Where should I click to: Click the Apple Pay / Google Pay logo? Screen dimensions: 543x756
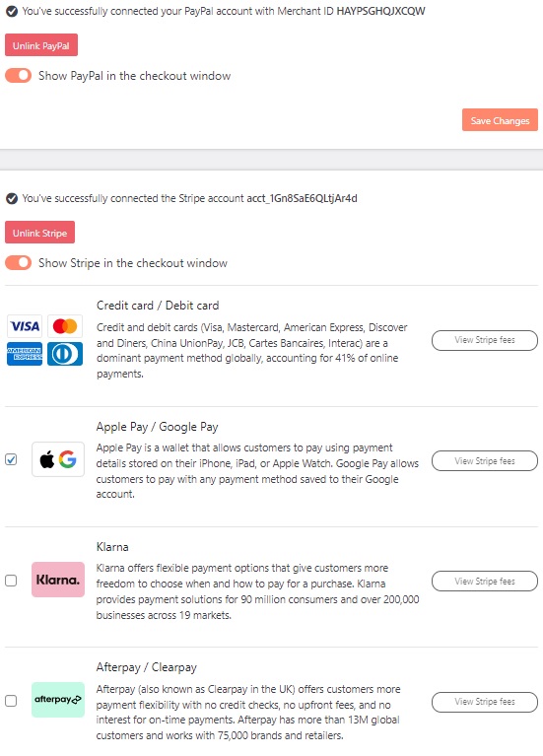58,459
